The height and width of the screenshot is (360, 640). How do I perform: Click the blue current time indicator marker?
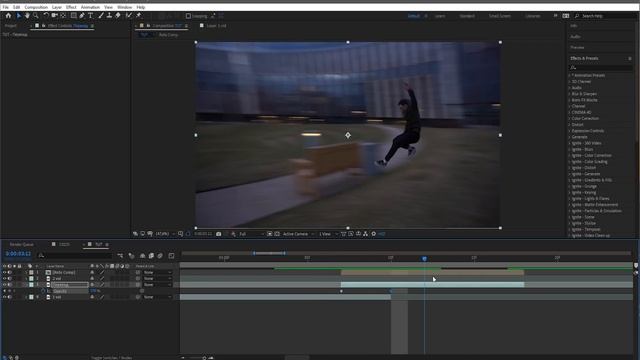point(424,258)
